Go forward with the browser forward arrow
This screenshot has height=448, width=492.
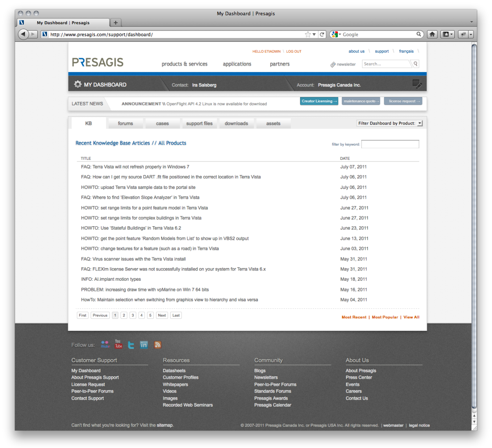pos(34,34)
